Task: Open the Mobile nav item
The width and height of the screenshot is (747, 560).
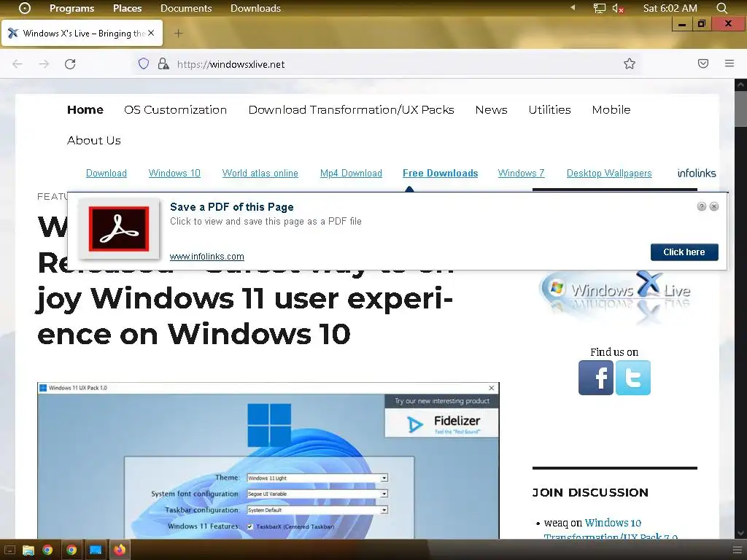Action: coord(611,109)
